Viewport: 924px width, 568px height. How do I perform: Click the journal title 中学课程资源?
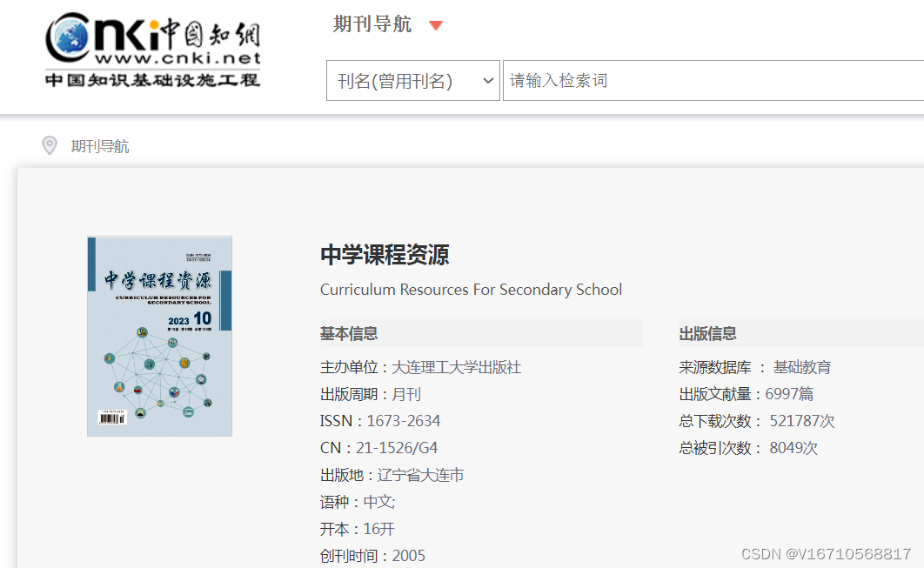pyautogui.click(x=385, y=255)
